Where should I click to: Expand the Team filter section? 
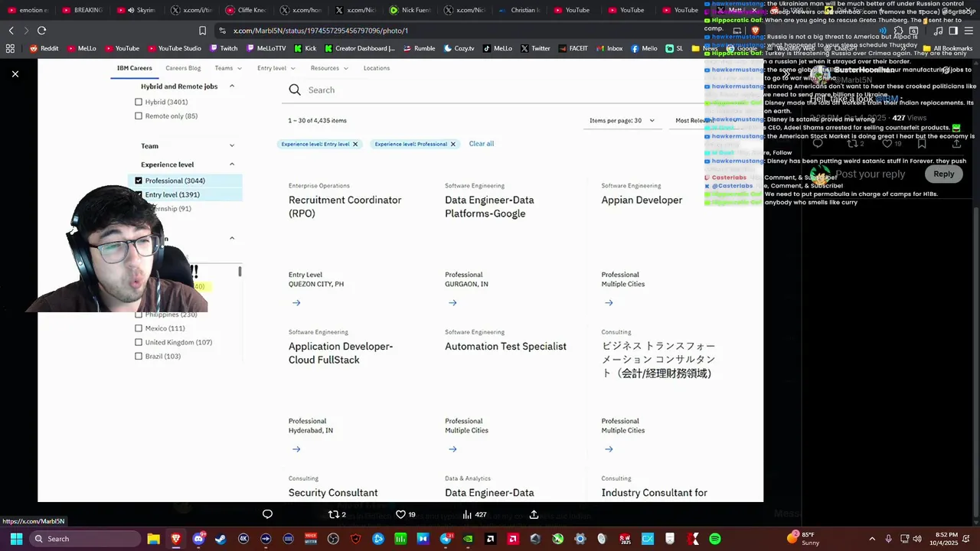tap(232, 145)
